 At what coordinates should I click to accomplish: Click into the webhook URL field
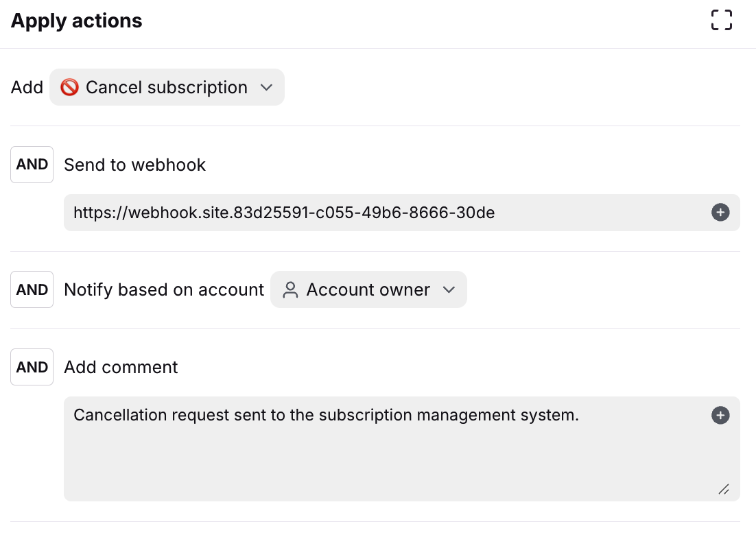(x=384, y=213)
